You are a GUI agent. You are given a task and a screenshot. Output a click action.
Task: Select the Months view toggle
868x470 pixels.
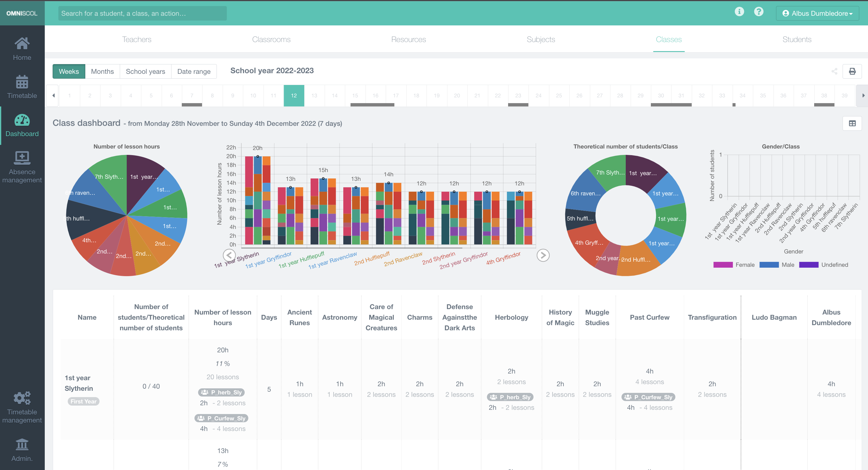point(103,71)
